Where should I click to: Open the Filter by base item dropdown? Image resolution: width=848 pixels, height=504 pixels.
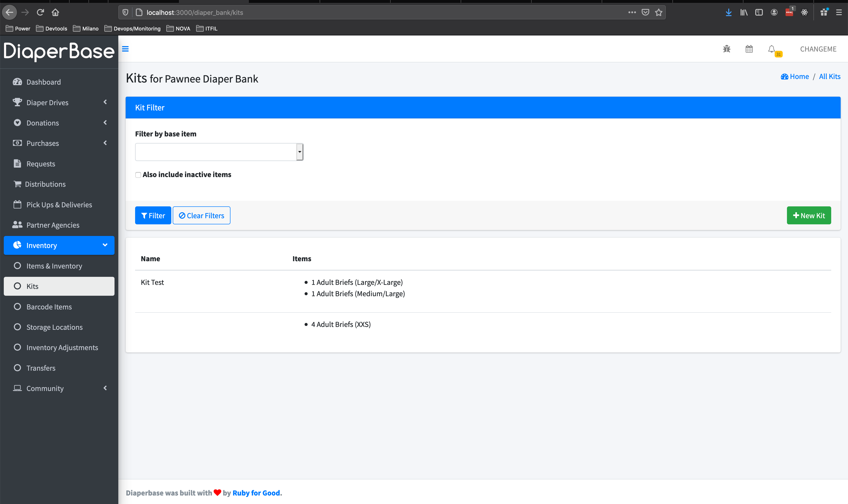[219, 152]
